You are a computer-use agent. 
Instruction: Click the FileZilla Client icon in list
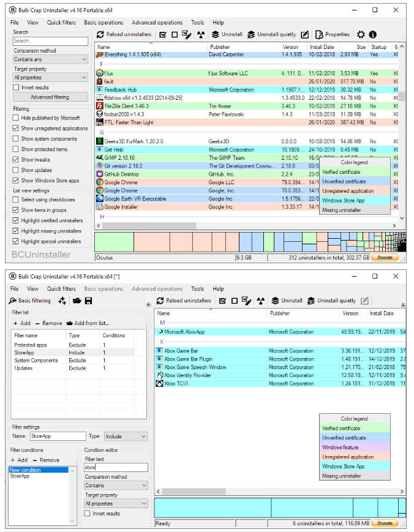tap(99, 106)
